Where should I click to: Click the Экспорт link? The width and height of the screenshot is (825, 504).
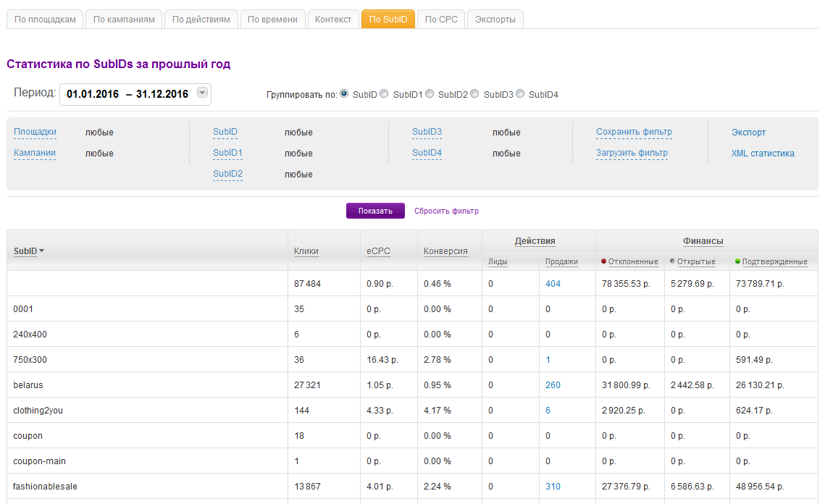748,133
